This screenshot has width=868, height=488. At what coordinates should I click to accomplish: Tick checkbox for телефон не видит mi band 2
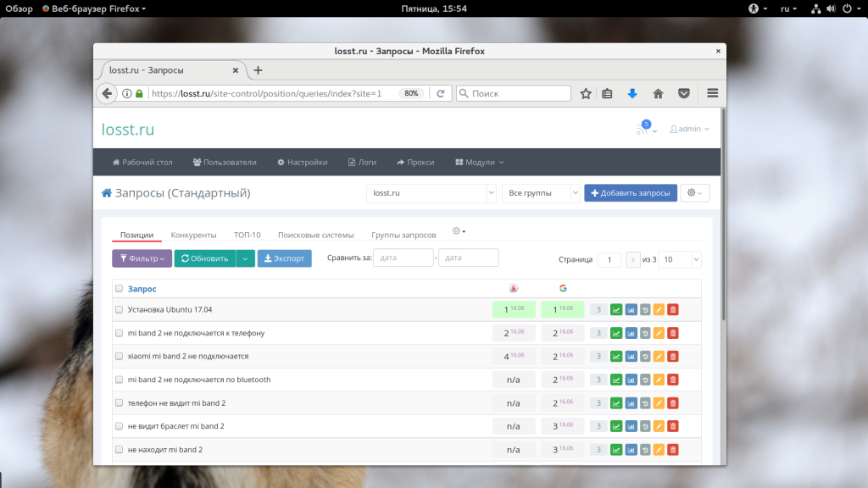[120, 403]
